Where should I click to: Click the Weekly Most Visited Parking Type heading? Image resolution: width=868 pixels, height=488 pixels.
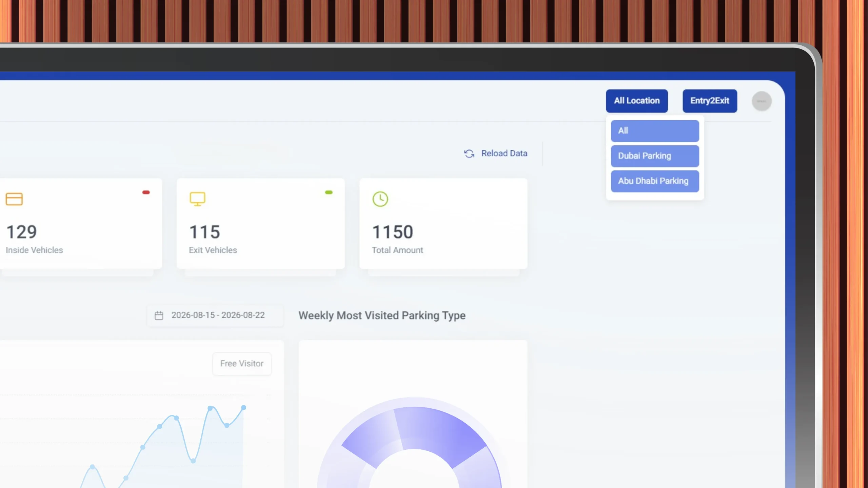[382, 316]
